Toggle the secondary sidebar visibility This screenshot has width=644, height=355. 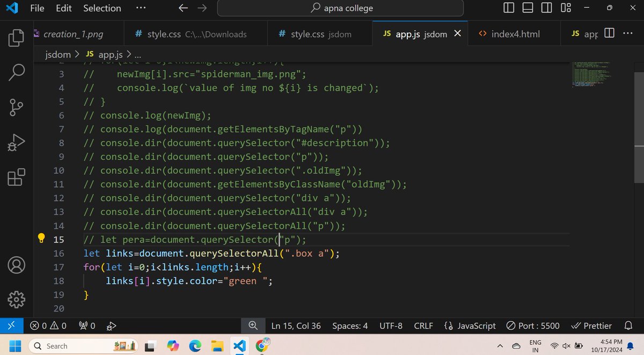[546, 8]
